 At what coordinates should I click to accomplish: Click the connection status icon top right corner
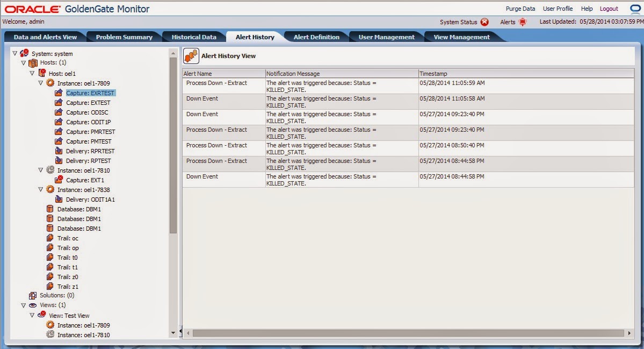(x=634, y=8)
